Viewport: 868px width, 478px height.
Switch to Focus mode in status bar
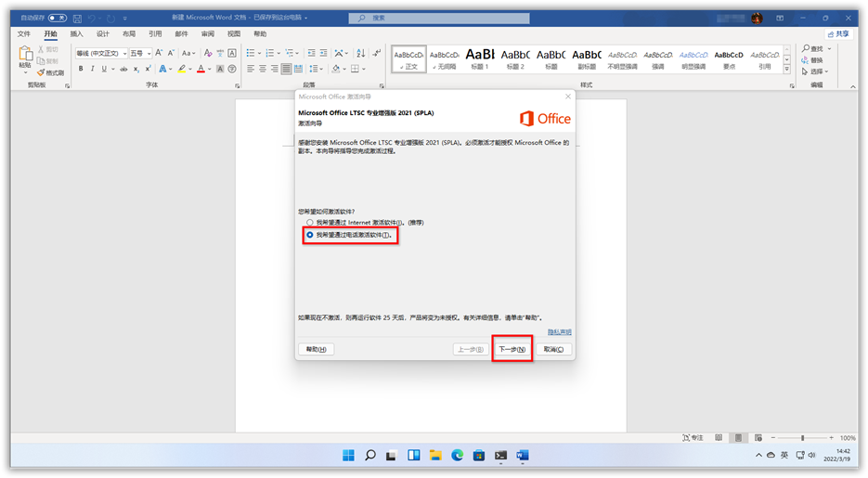(693, 437)
